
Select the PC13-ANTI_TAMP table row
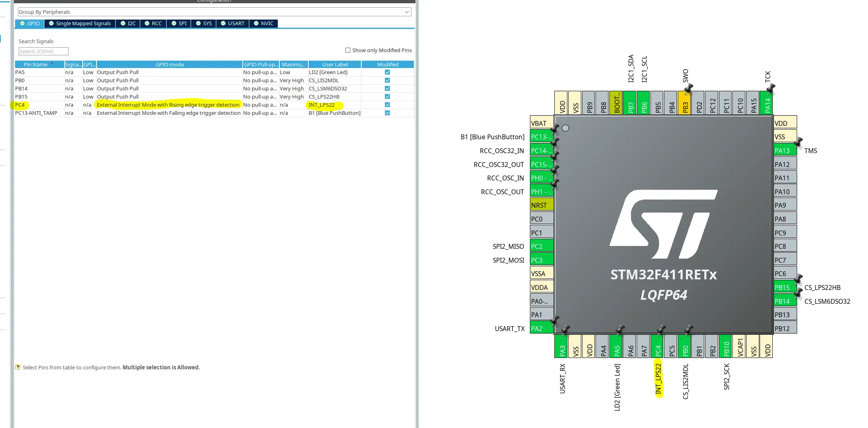pyautogui.click(x=214, y=113)
